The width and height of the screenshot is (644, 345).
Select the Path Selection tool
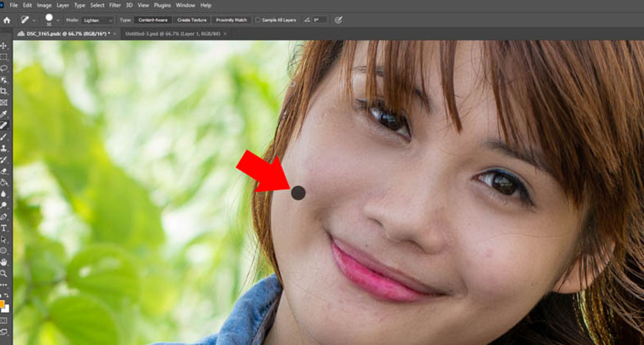[x=4, y=239]
